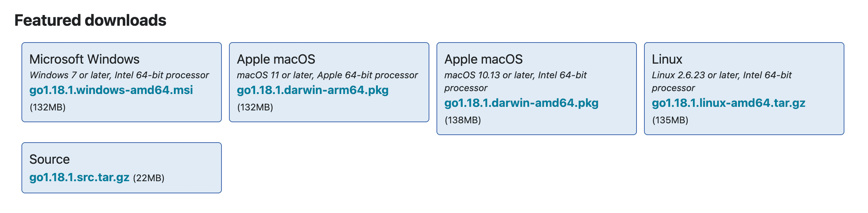The height and width of the screenshot is (213, 868).
Task: Click the 135MB size label
Action: 670,120
